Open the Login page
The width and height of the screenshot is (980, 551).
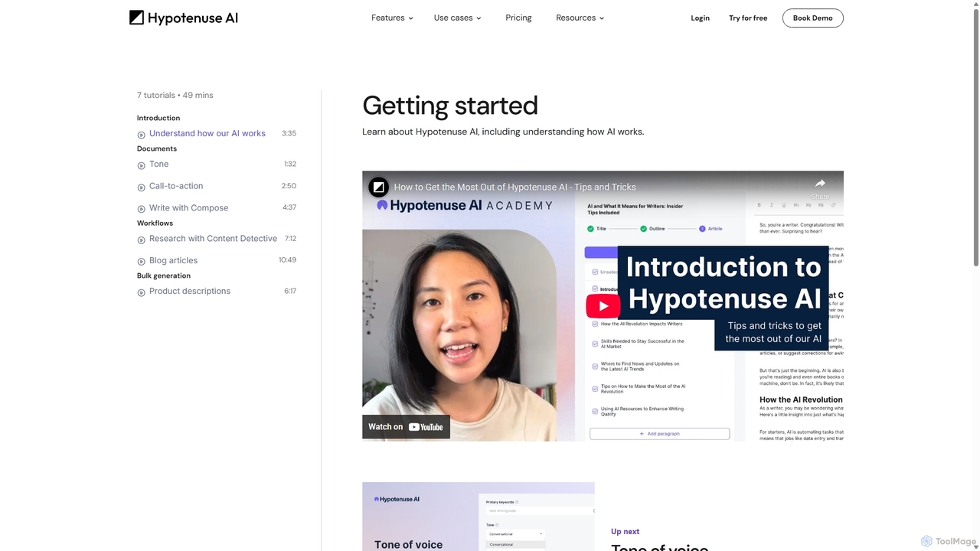(700, 18)
